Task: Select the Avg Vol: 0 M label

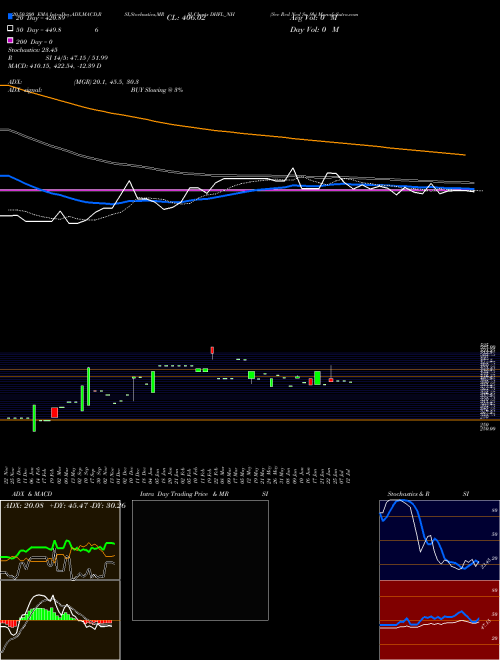Action: [x=314, y=18]
